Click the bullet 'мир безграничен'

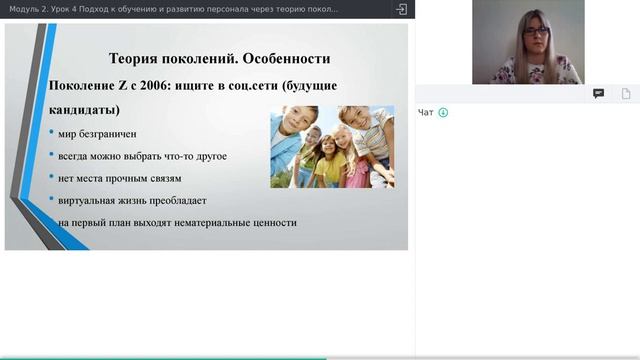(x=97, y=134)
